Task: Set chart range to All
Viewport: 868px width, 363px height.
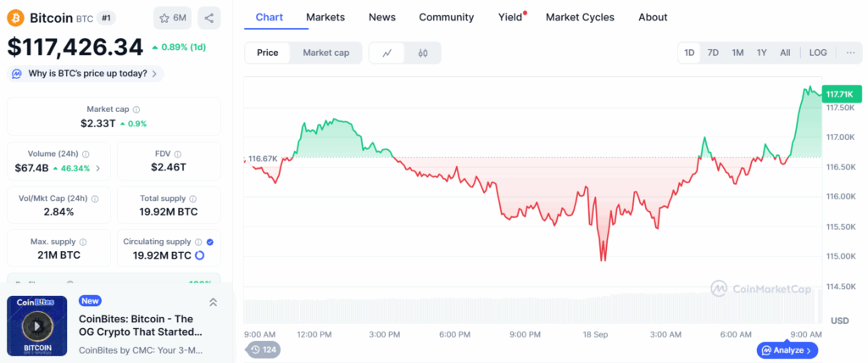Action: (x=785, y=53)
